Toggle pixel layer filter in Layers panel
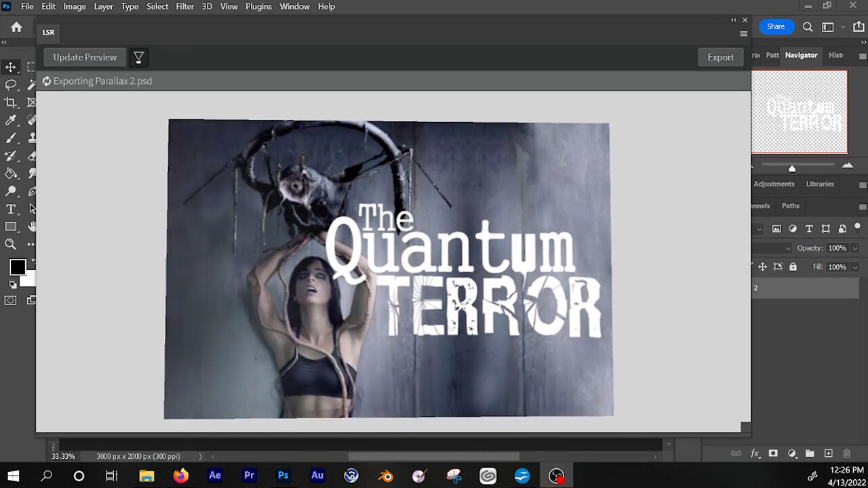 point(776,229)
